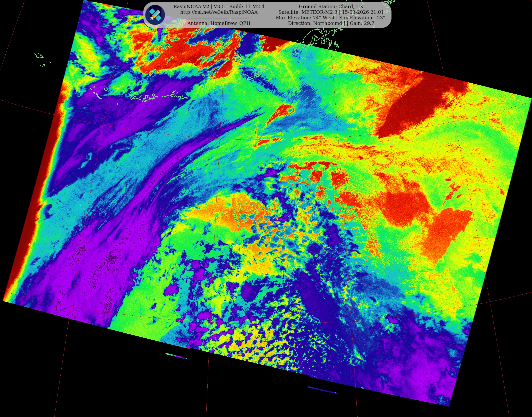The height and width of the screenshot is (417, 532).
Task: Click the Max Elevation: 74° West text
Action: tap(305, 18)
